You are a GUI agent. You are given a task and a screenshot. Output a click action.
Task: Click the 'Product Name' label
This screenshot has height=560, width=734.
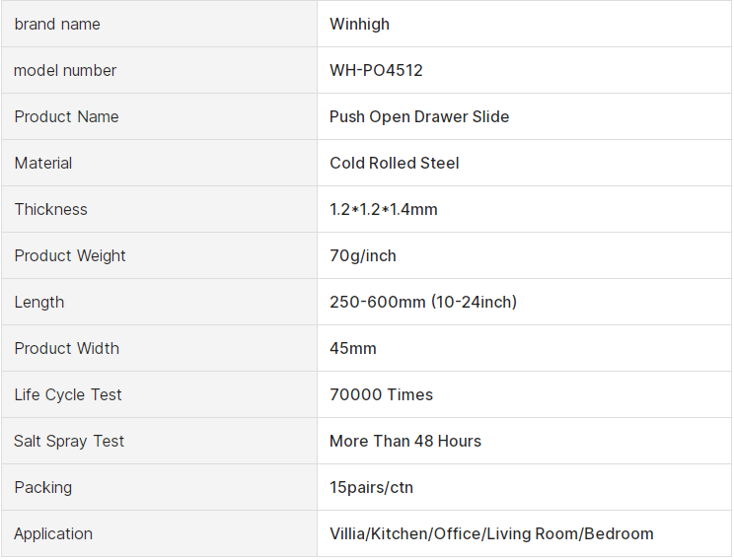[x=66, y=116]
